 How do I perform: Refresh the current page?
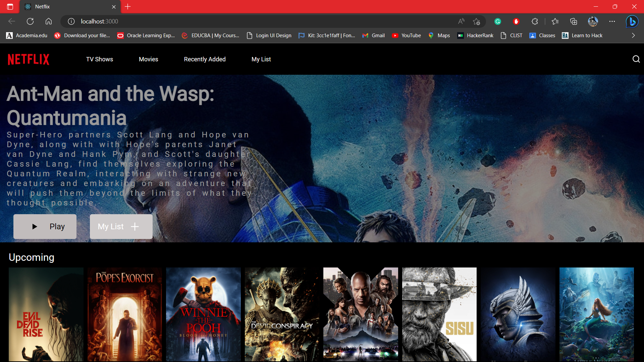point(30,21)
